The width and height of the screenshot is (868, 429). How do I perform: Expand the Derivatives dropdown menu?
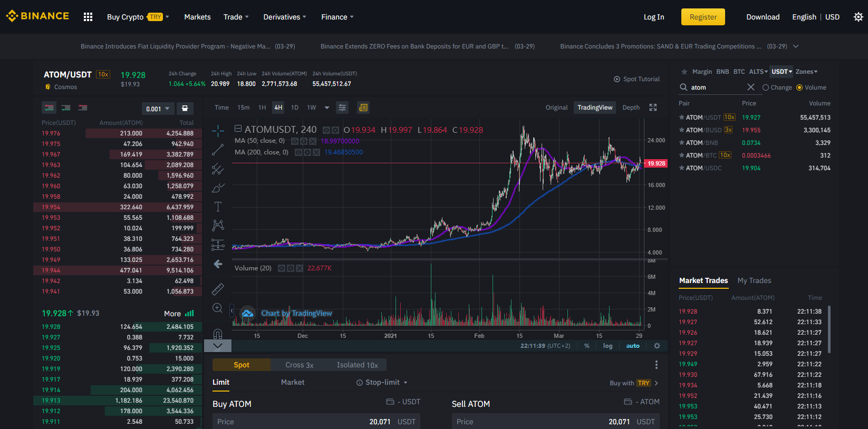285,17
